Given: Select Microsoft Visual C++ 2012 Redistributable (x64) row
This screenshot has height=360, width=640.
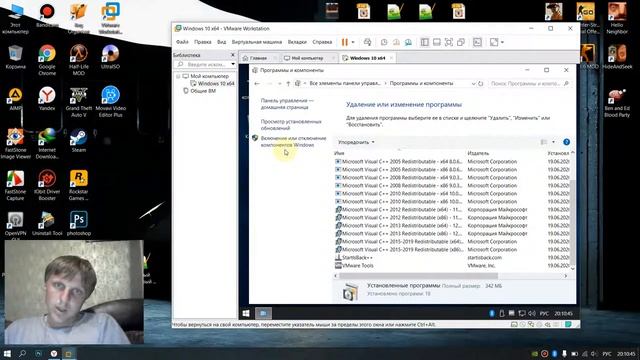Looking at the screenshot, I should 451,209.
